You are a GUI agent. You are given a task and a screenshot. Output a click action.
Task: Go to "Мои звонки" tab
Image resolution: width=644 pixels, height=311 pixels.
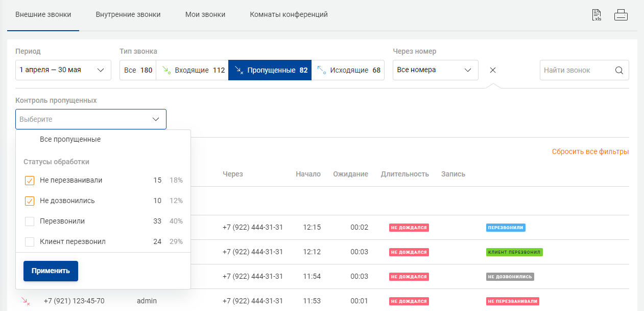point(205,14)
